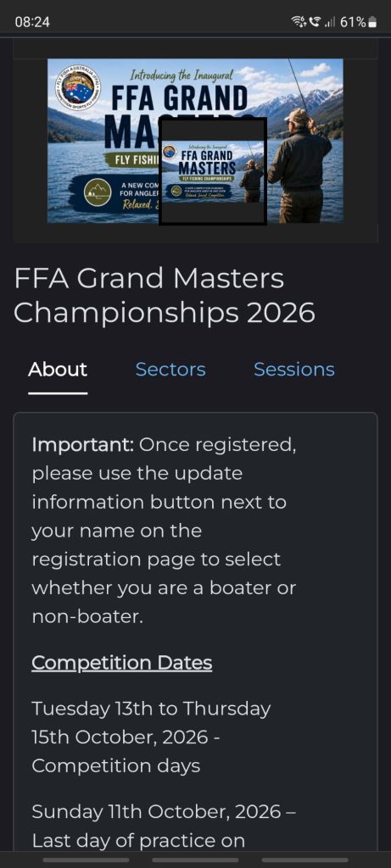The image size is (391, 868).
Task: Switch to the Sectors tab
Action: 170,370
